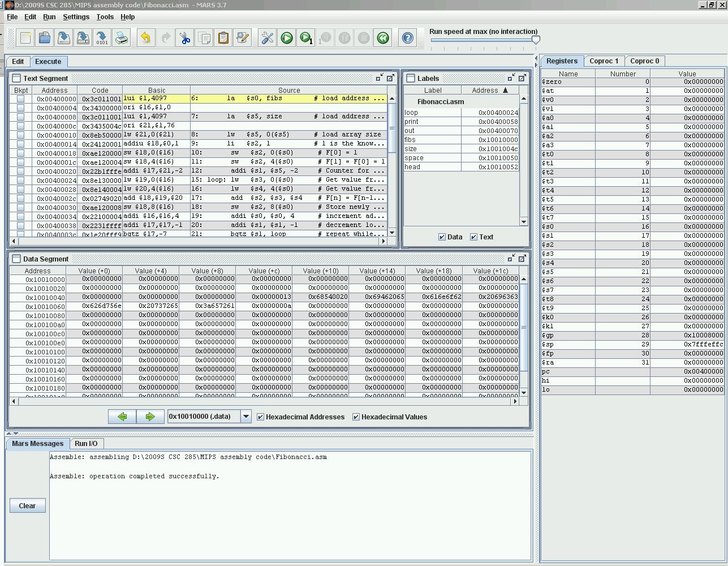This screenshot has width=728, height=566.
Task: Click the Print icon in toolbar
Action: pyautogui.click(x=122, y=38)
